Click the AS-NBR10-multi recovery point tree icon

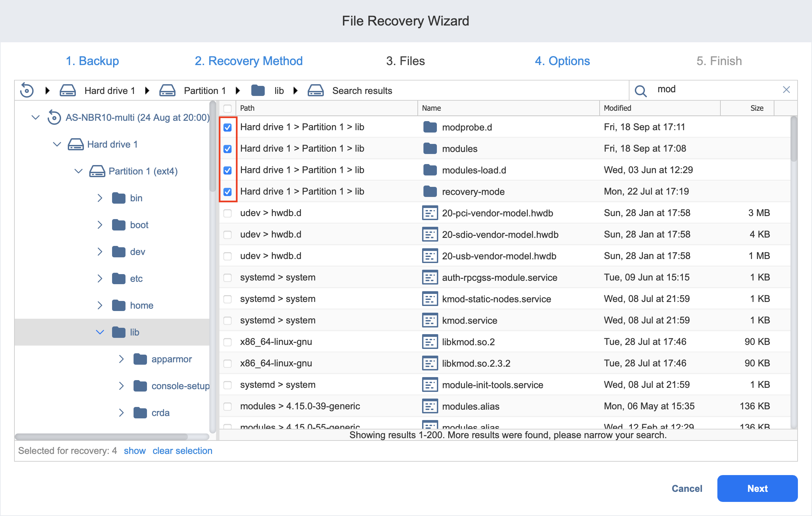pos(54,117)
